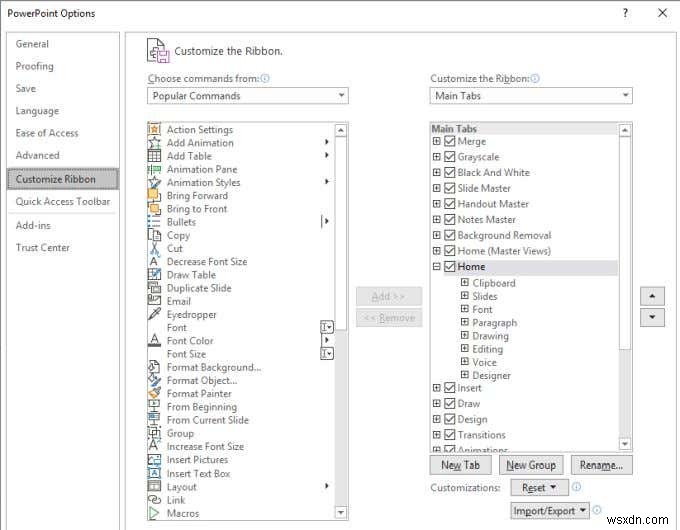
Task: Select the Bring Forward icon
Action: (154, 195)
